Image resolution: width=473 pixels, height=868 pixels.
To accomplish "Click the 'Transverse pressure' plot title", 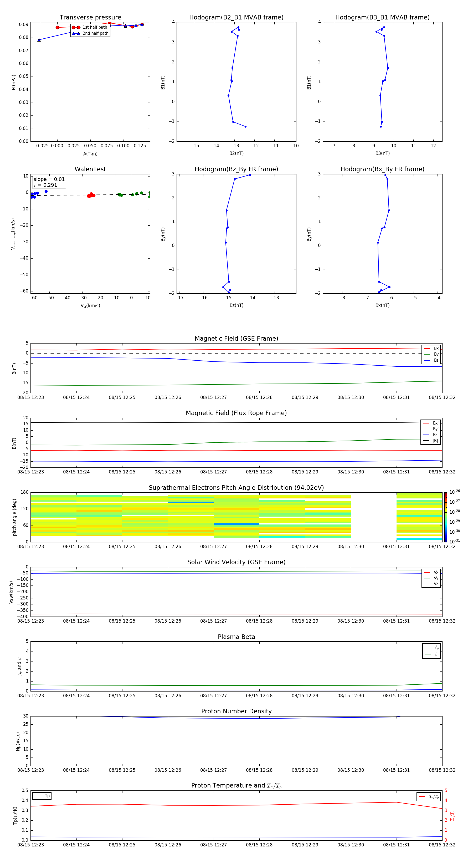I will pyautogui.click(x=90, y=18).
